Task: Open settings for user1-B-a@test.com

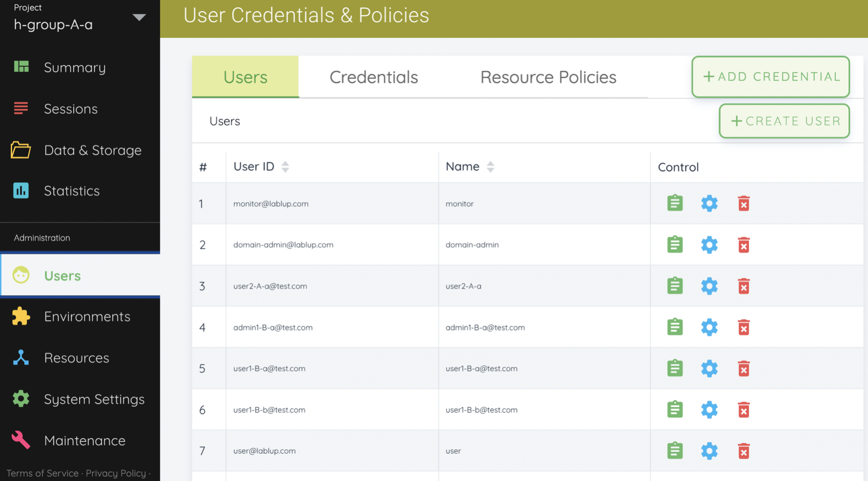Action: click(709, 368)
